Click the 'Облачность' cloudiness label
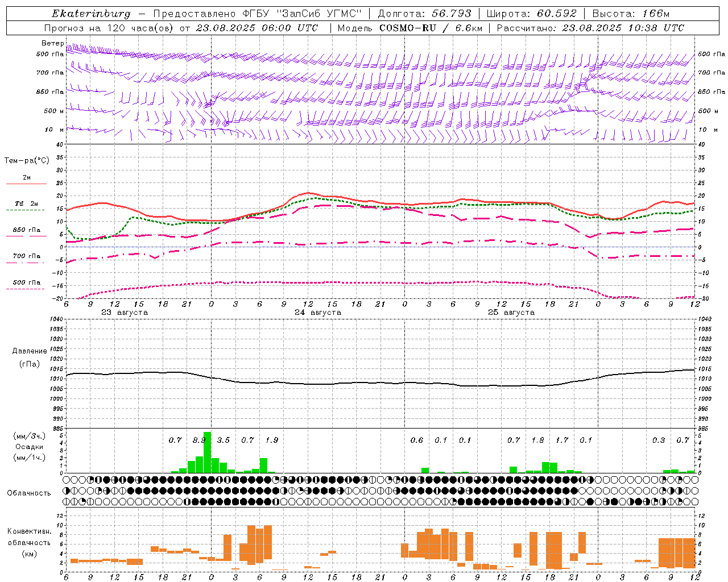728x582 pixels. (x=29, y=493)
